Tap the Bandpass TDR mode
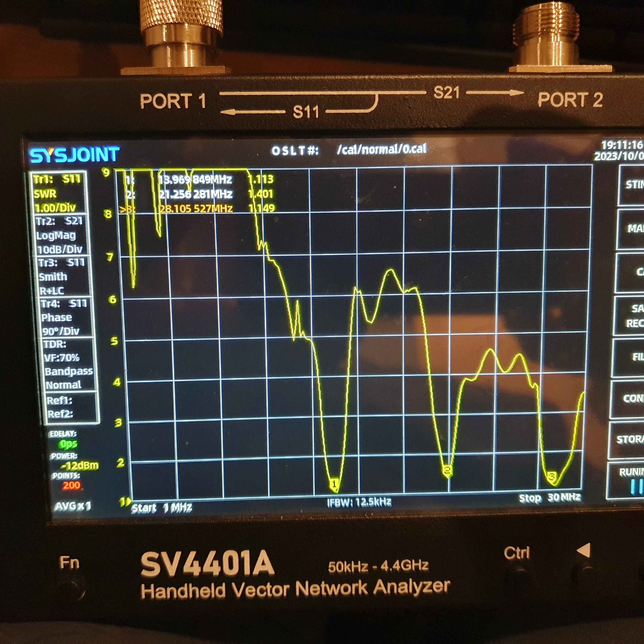This screenshot has height=644, width=644. (x=69, y=371)
